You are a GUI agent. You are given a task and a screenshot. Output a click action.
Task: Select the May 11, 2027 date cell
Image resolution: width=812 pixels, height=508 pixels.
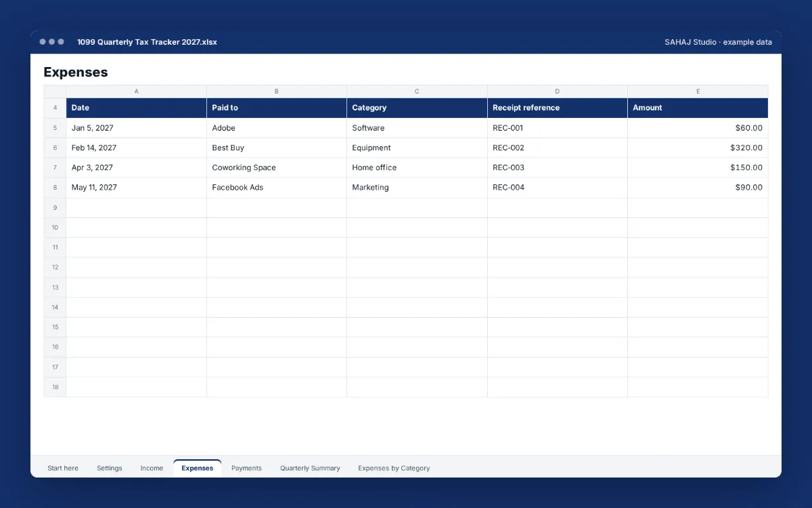[x=137, y=188]
